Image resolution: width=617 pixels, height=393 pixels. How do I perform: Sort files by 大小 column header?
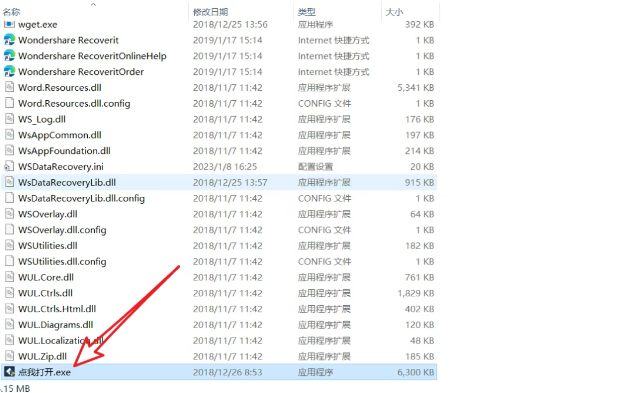point(394,12)
